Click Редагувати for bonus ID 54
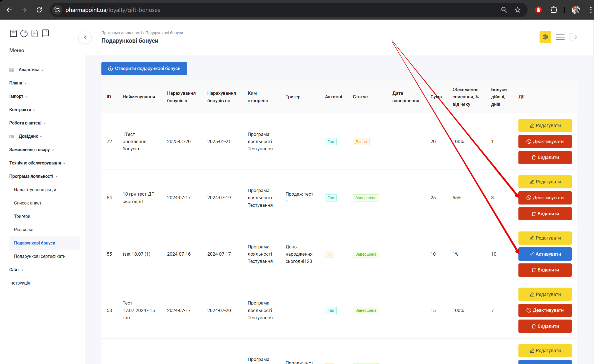The image size is (594, 364). click(x=545, y=182)
